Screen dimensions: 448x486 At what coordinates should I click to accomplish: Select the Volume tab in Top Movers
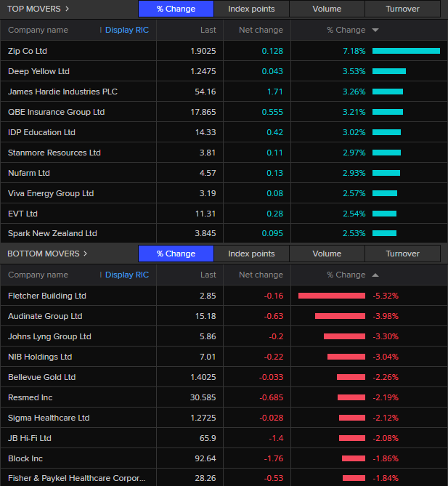coord(327,9)
